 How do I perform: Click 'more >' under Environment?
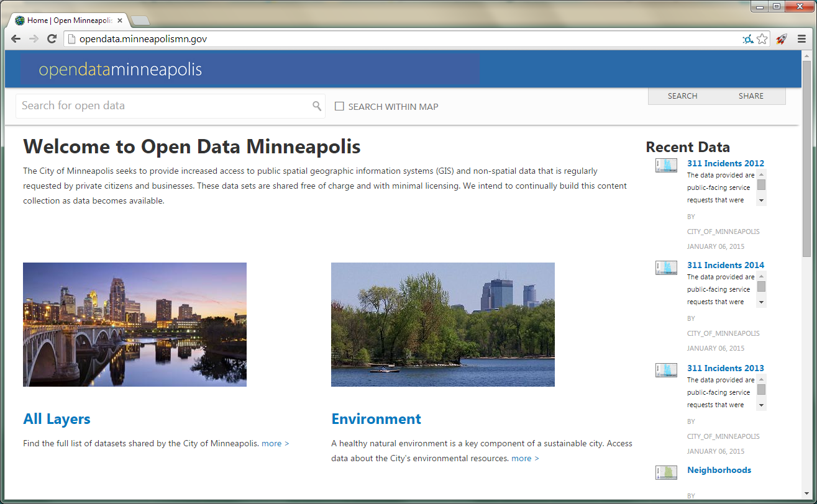point(525,458)
